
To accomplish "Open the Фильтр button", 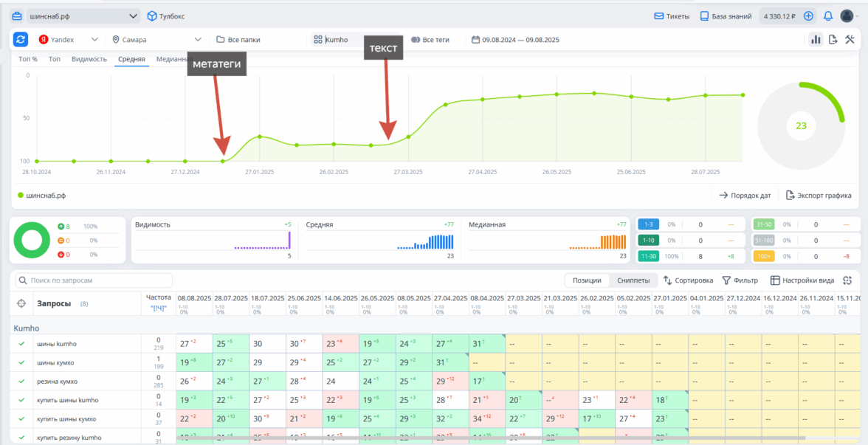I will 740,280.
